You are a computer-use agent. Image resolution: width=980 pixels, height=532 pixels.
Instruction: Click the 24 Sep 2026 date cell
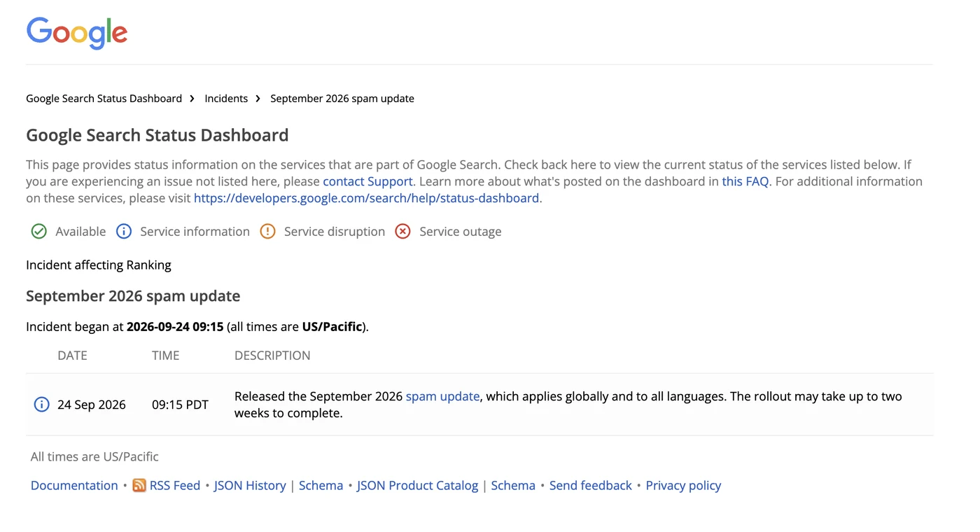click(92, 405)
